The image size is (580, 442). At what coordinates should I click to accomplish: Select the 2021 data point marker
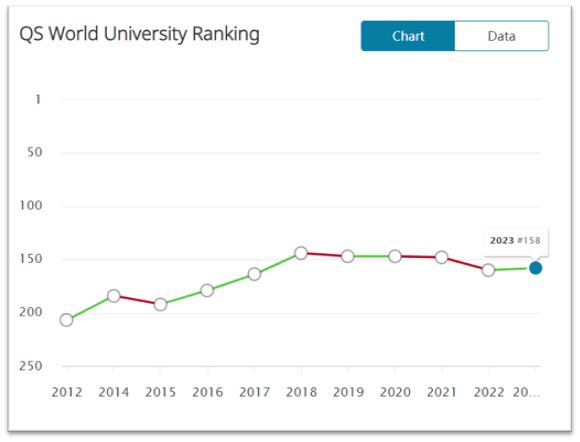(x=442, y=257)
